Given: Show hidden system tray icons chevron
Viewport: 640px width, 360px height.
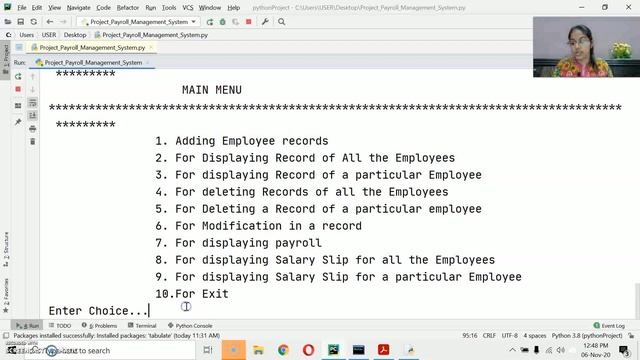Looking at the screenshot, I should pyautogui.click(x=512, y=350).
